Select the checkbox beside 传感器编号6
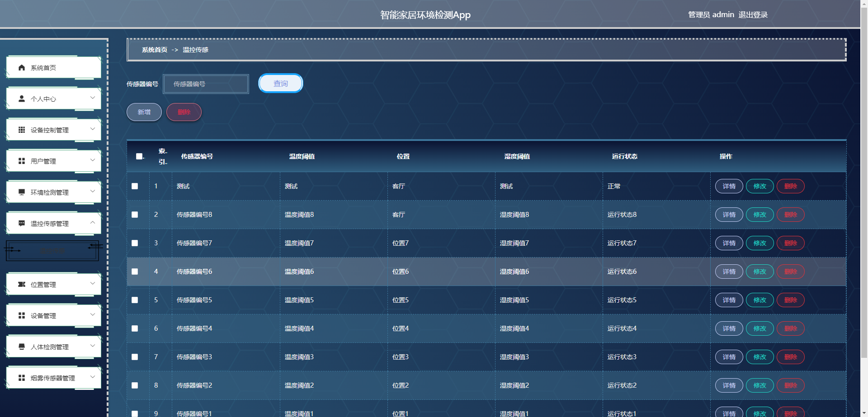This screenshot has width=868, height=417. pos(134,272)
